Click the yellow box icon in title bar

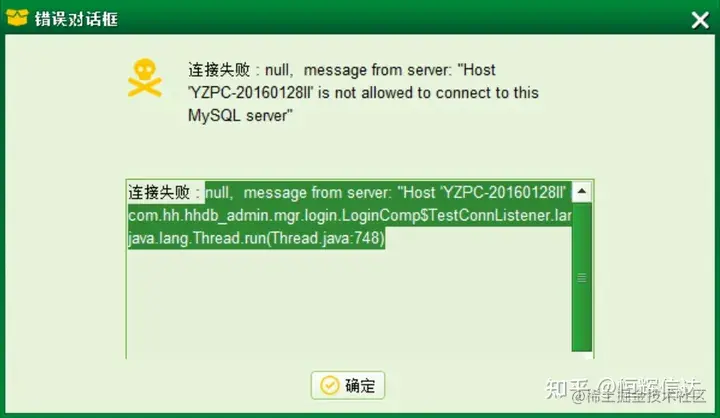(17, 18)
